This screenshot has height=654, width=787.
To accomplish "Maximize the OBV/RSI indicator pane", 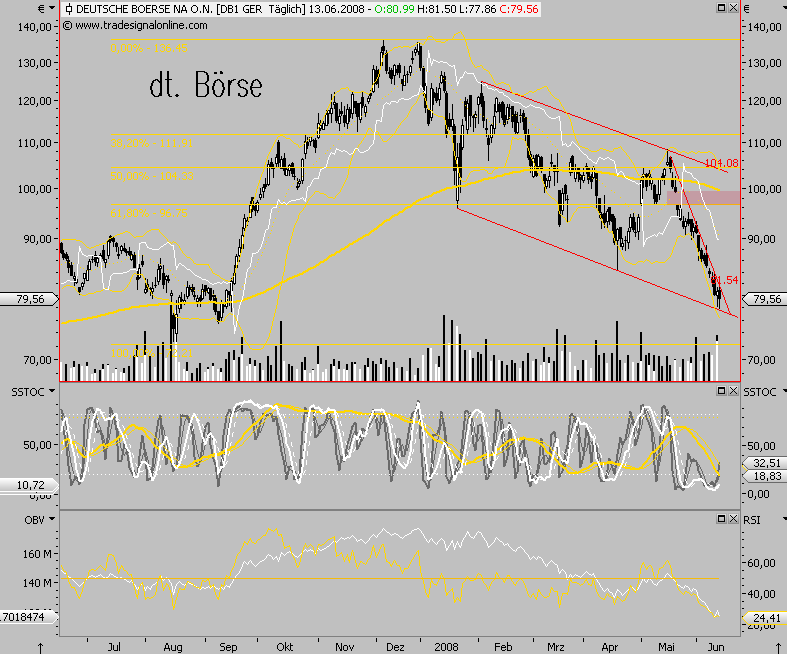I will 721,518.
